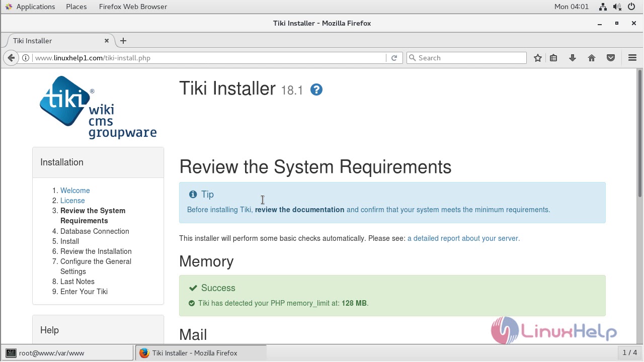Open the Pocket icon in toolbar

point(611,58)
